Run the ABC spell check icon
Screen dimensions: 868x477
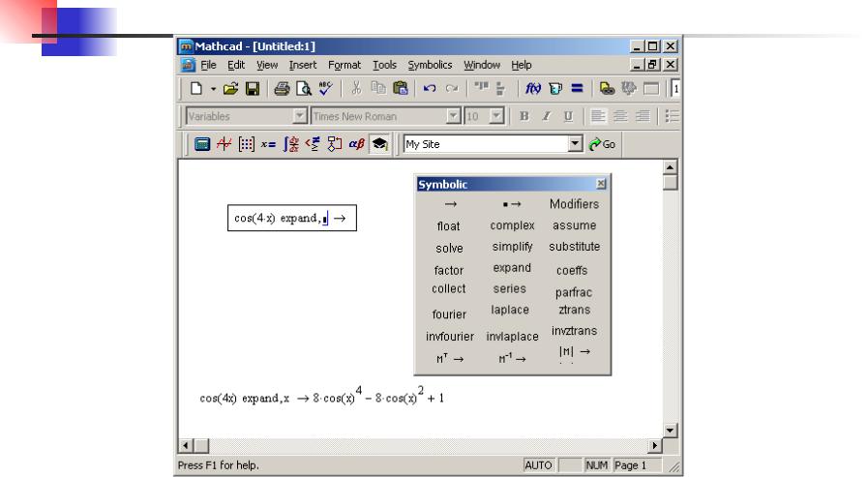(x=325, y=89)
